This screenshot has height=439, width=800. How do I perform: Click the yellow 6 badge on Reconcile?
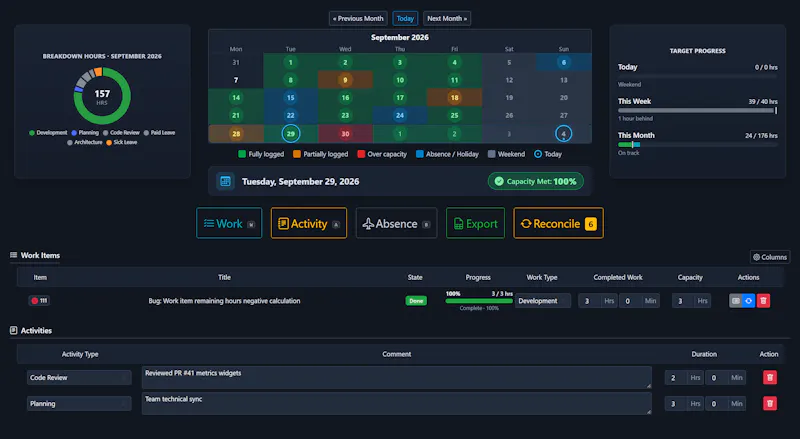click(590, 224)
